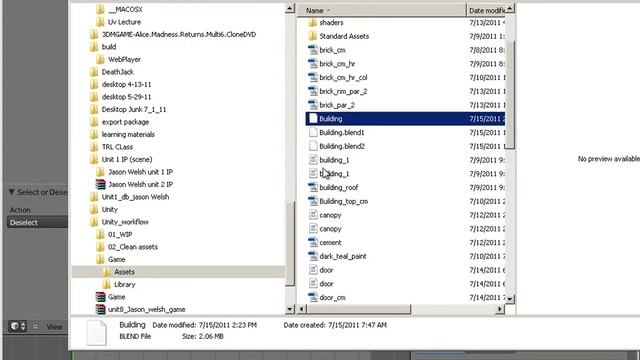Click the Library folder icon
640x360 pixels.
107,284
